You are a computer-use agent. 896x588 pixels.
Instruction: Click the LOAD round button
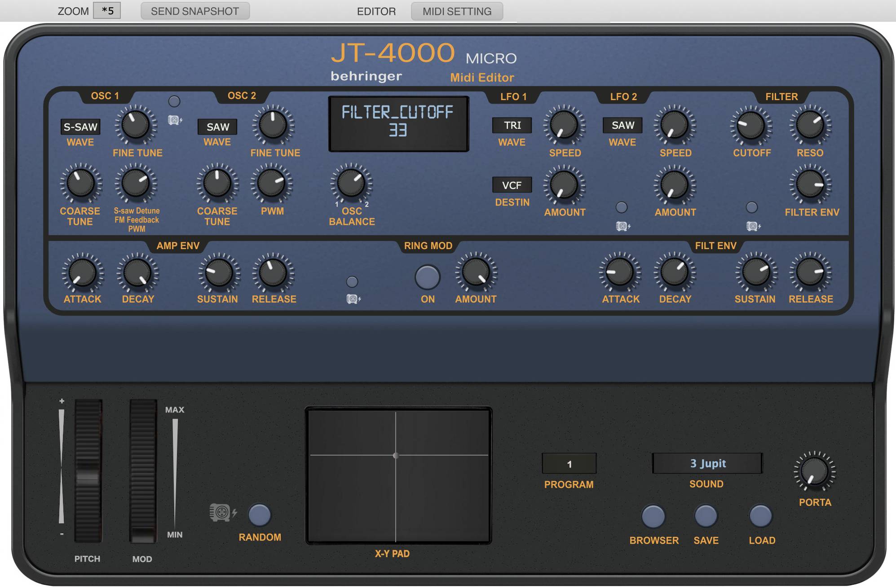760,516
